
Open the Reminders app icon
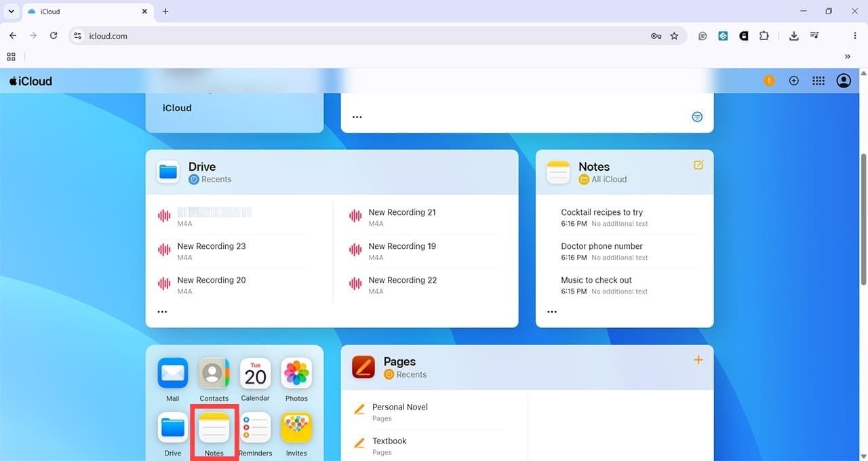point(256,428)
